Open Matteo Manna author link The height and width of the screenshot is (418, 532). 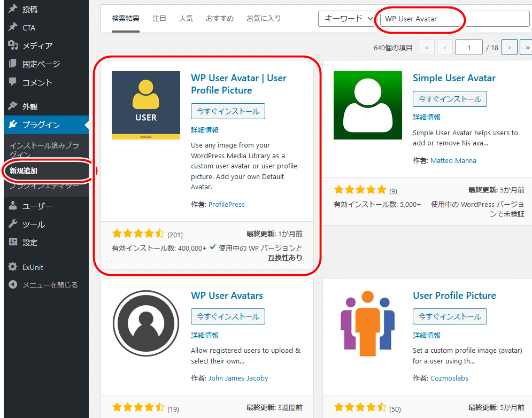point(453,160)
